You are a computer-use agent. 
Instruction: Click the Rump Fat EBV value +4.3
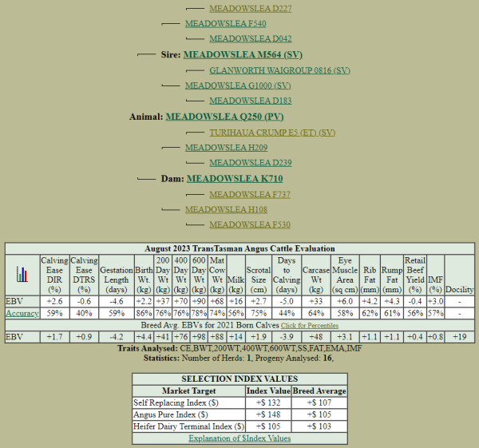(392, 301)
